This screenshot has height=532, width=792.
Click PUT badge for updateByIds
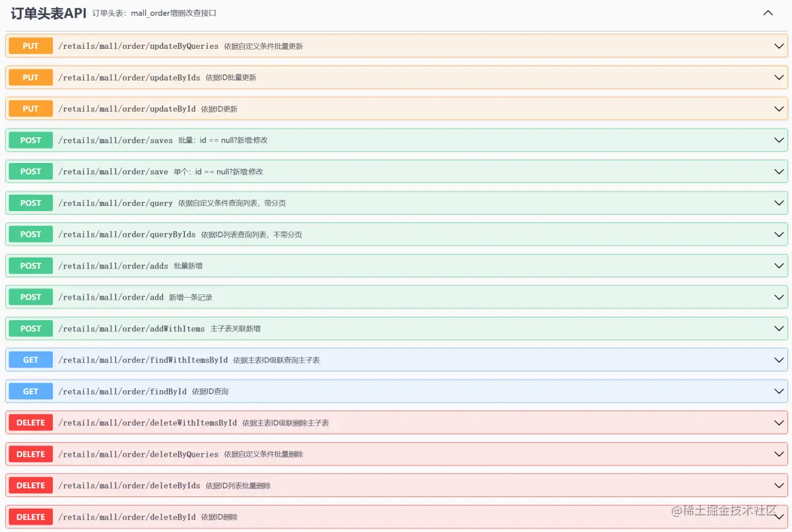point(30,77)
